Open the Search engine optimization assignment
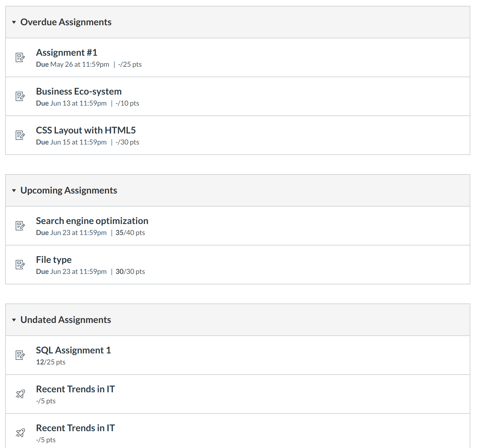479x448 pixels. coord(92,221)
